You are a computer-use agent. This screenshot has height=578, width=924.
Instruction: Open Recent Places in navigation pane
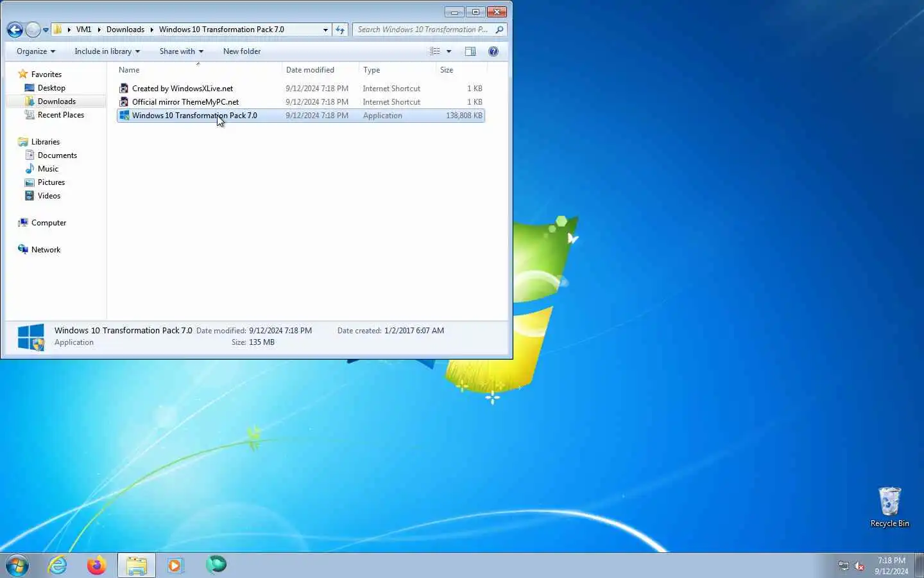pos(61,115)
